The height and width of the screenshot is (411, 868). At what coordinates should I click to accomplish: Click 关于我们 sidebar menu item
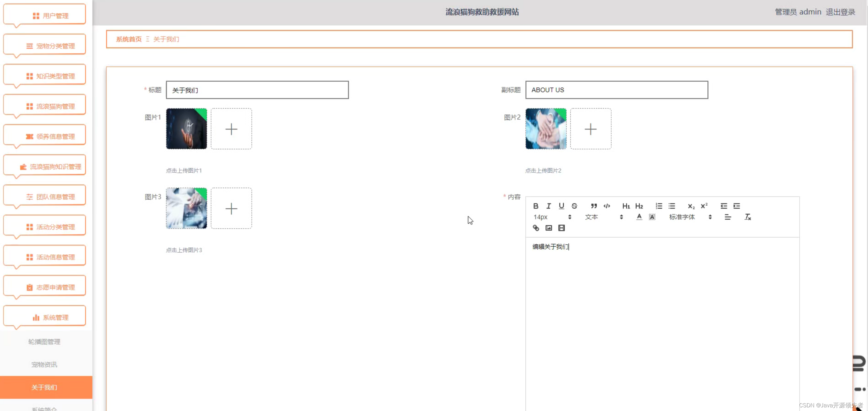(44, 387)
